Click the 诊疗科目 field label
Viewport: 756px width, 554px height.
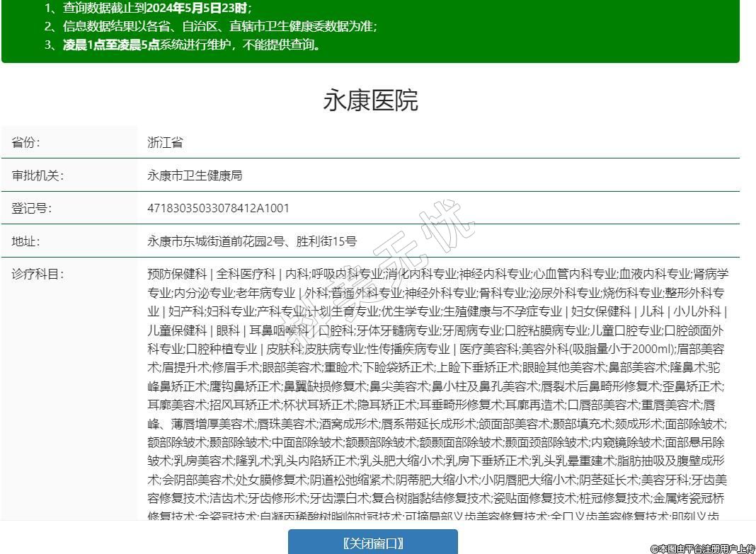pos(37,275)
